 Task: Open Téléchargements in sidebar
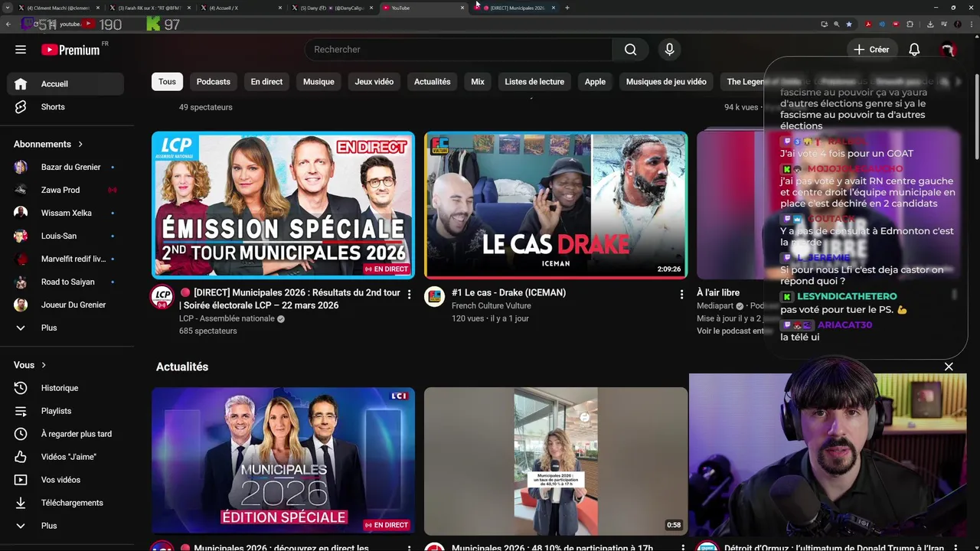click(x=66, y=503)
